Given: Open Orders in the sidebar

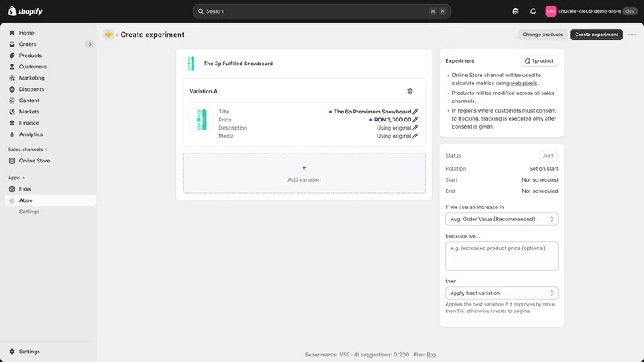Looking at the screenshot, I should click(x=27, y=44).
